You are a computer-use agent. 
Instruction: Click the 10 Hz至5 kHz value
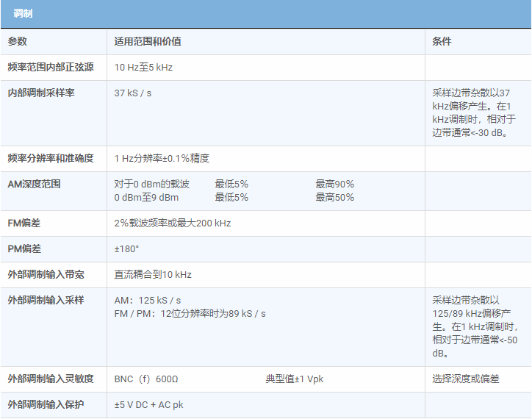143,68
